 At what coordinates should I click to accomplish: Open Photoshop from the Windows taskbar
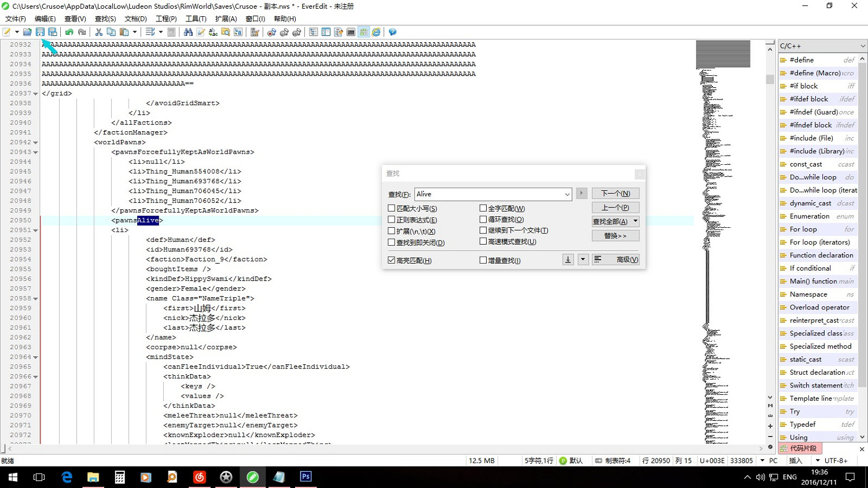(x=306, y=477)
